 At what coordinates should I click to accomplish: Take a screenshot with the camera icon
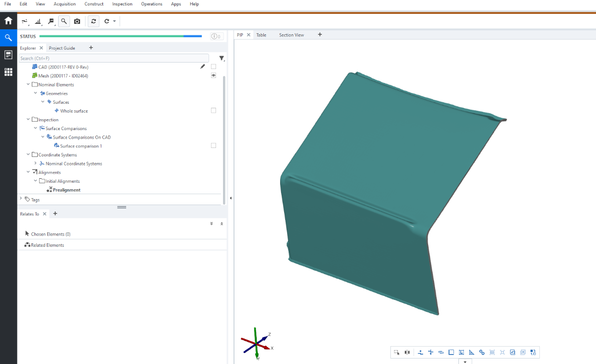tap(77, 21)
